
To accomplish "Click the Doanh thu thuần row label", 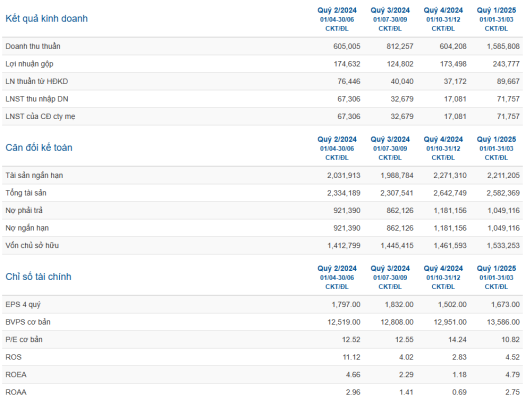I will point(33,46).
